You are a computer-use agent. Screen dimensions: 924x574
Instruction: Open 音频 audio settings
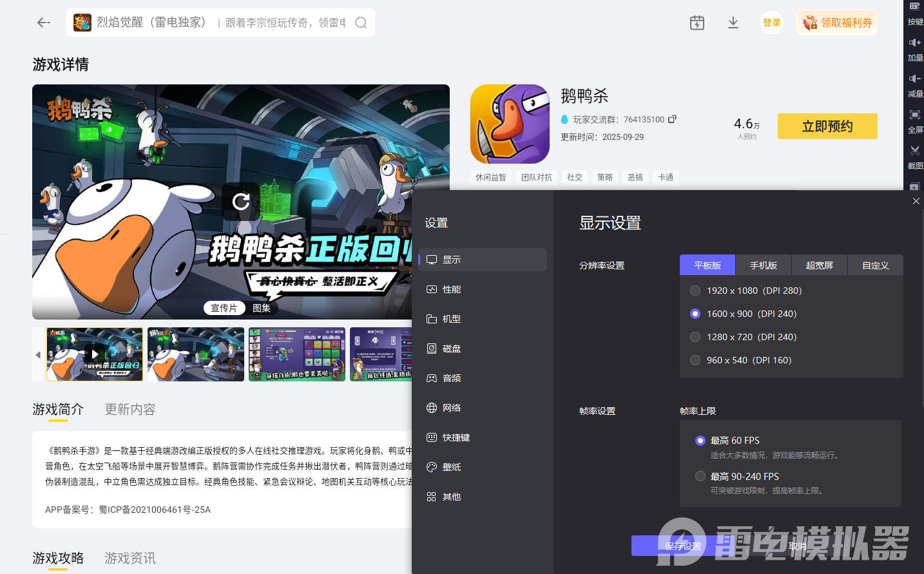tap(450, 378)
